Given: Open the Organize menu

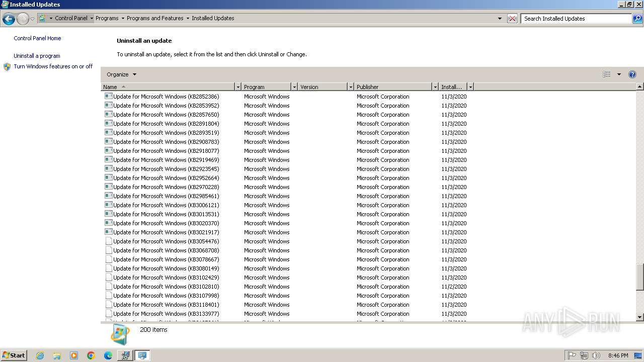Looking at the screenshot, I should pyautogui.click(x=121, y=74).
